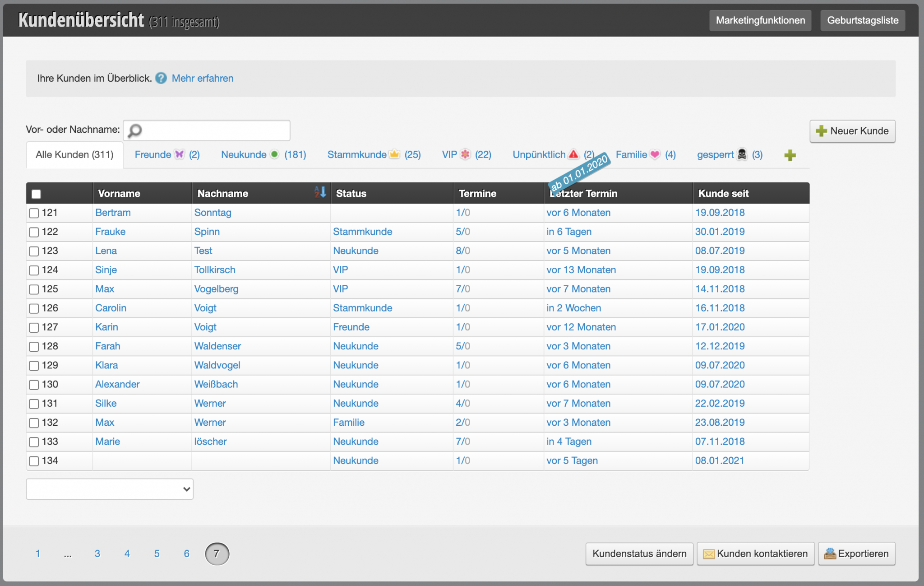Sort the table by Kunde seit column
Screen dimensions: 924x586
723,193
